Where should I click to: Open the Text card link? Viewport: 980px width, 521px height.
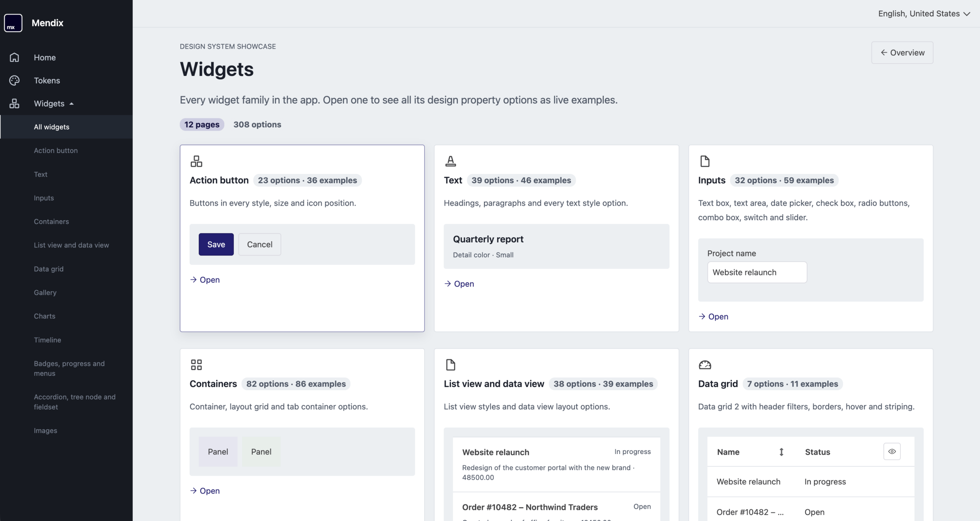coord(459,284)
